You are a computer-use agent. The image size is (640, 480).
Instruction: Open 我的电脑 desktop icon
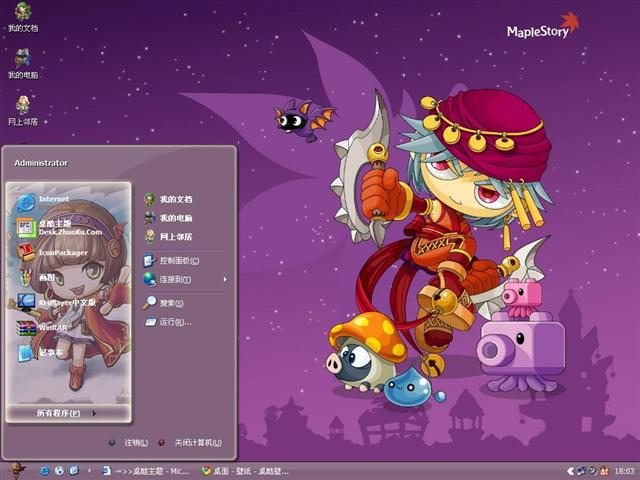(x=23, y=64)
